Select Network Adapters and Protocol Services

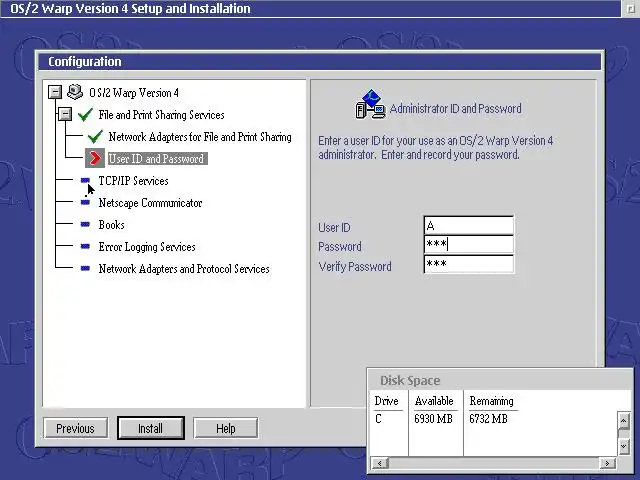coord(184,269)
